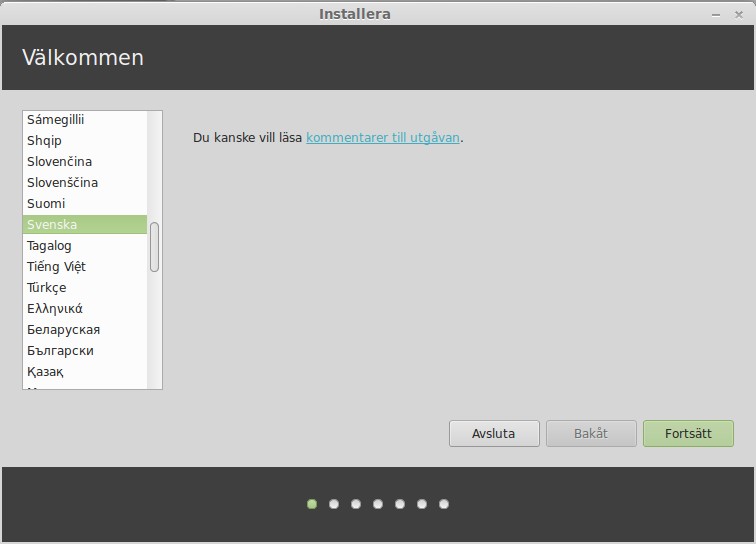Select Български language
The width and height of the screenshot is (756, 544).
pos(85,351)
